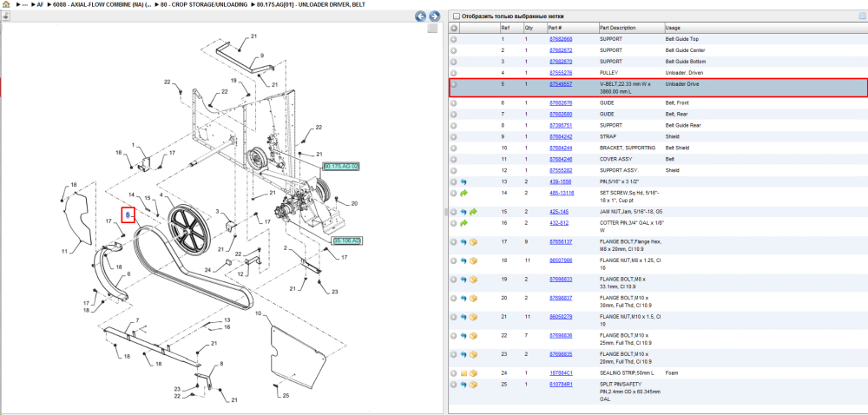Sort the table by the Part Description column header
The image size is (868, 415).
(617, 28)
